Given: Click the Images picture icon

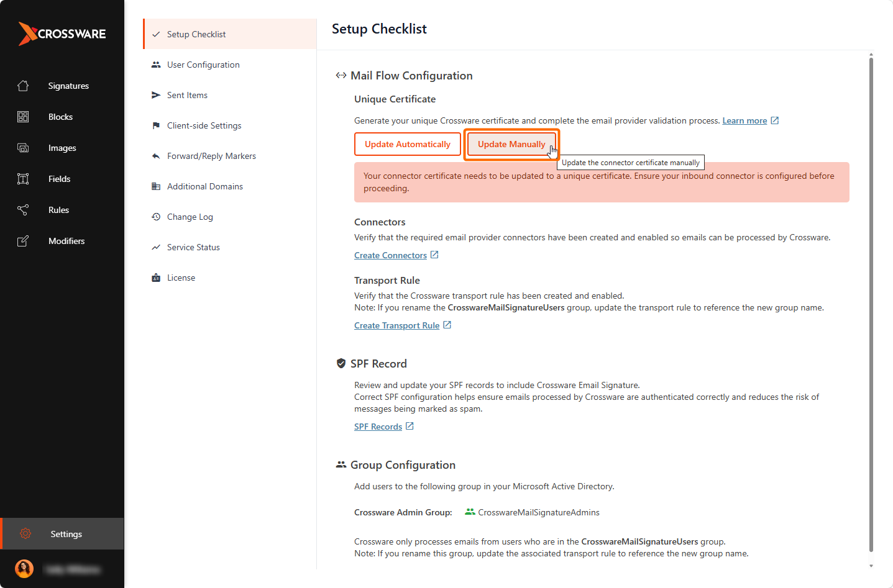Looking at the screenshot, I should tap(23, 148).
